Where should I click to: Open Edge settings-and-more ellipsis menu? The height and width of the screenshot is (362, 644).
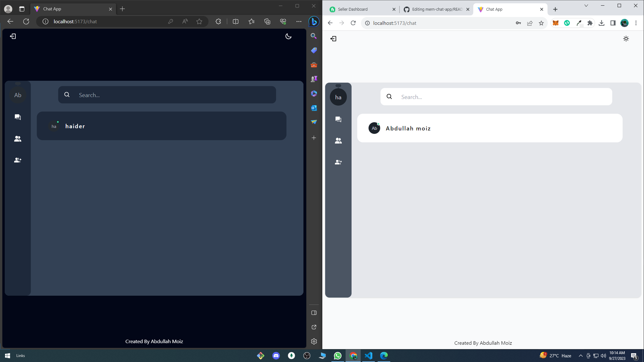point(299,21)
